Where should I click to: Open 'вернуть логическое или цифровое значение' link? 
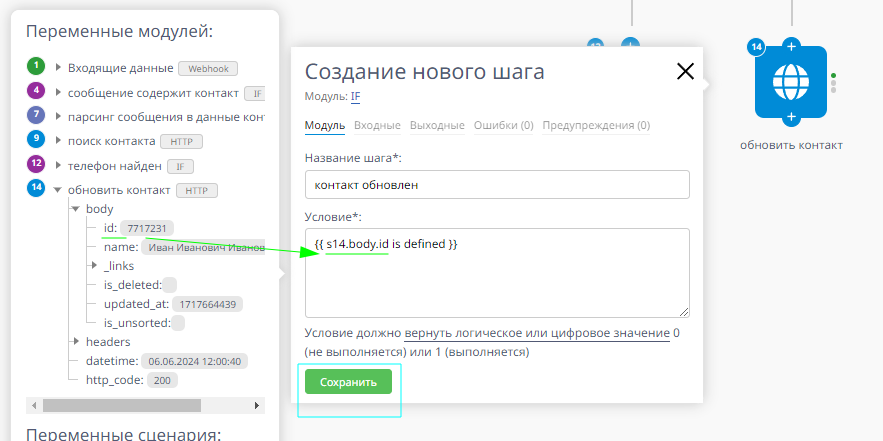[537, 333]
